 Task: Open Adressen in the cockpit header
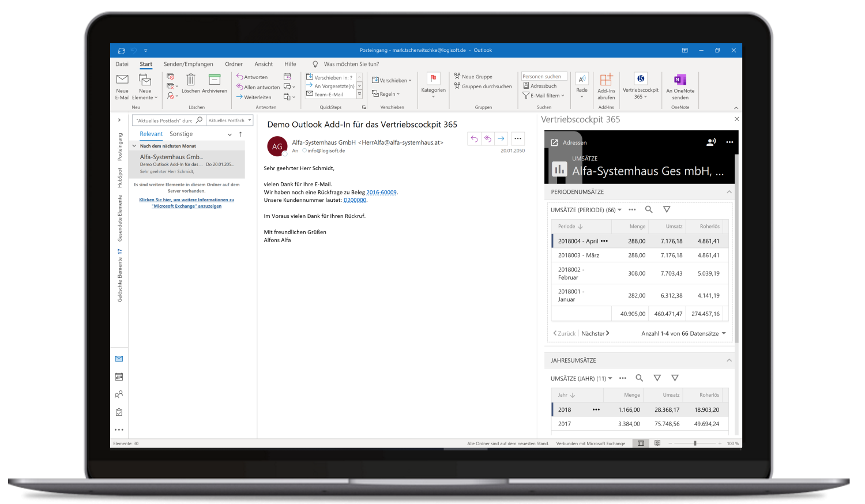[x=569, y=142]
